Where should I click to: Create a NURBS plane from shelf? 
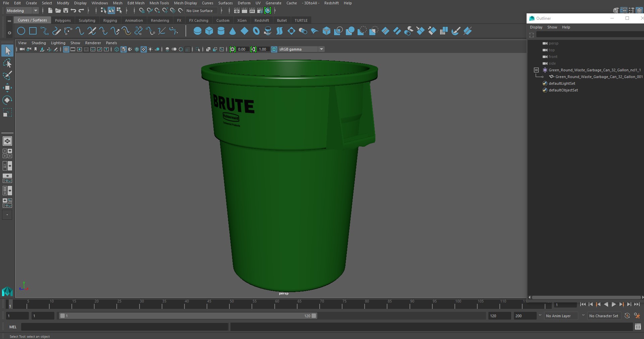click(245, 31)
